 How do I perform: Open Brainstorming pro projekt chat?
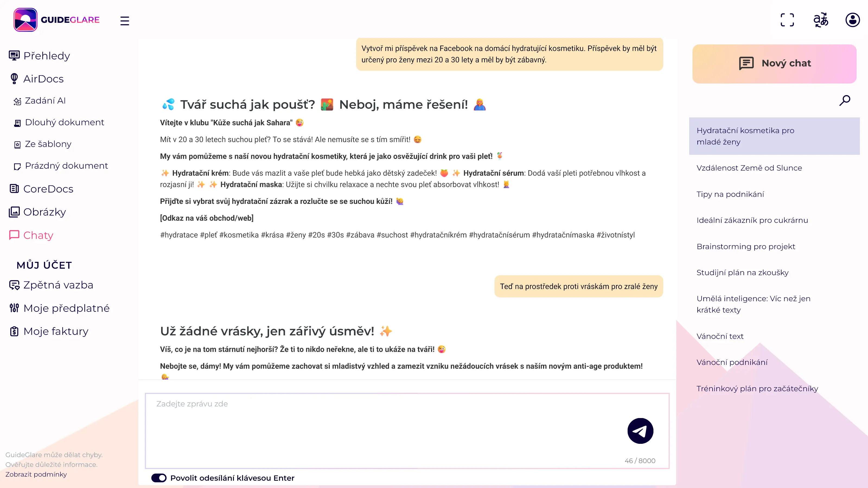pos(746,246)
